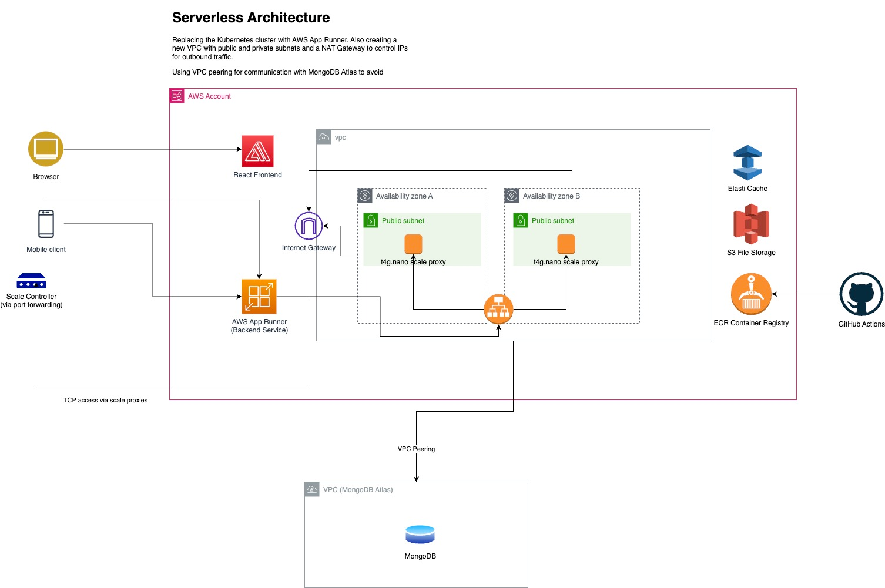Click the Browser device icon
885x588 pixels.
pos(45,149)
